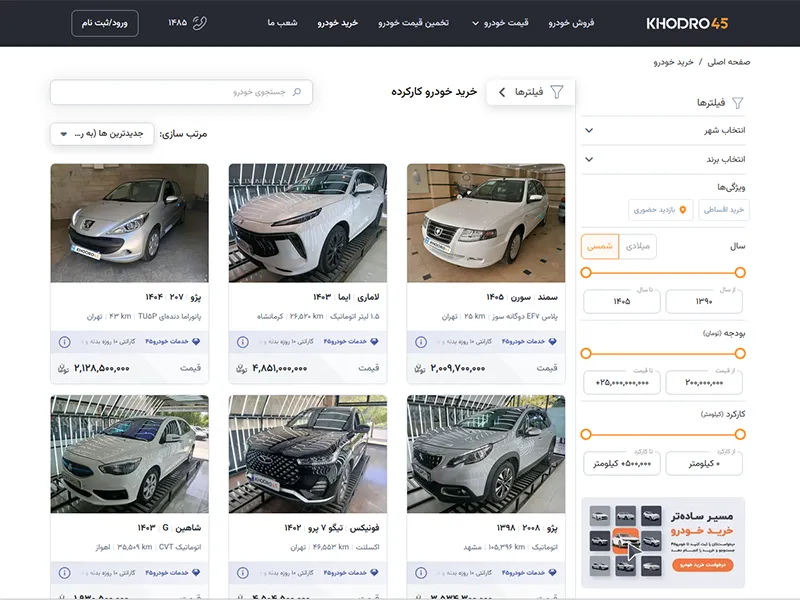Open the تخمین قیمت خودرو menu item

click(x=413, y=23)
